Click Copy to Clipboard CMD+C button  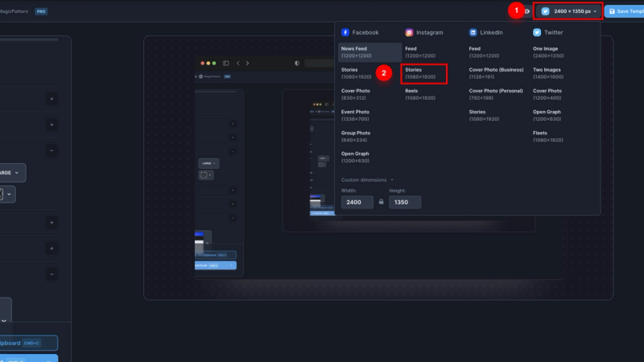[28, 343]
